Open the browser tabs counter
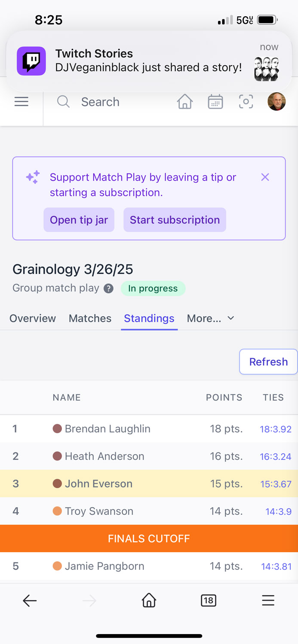The width and height of the screenshot is (298, 644). tap(209, 601)
